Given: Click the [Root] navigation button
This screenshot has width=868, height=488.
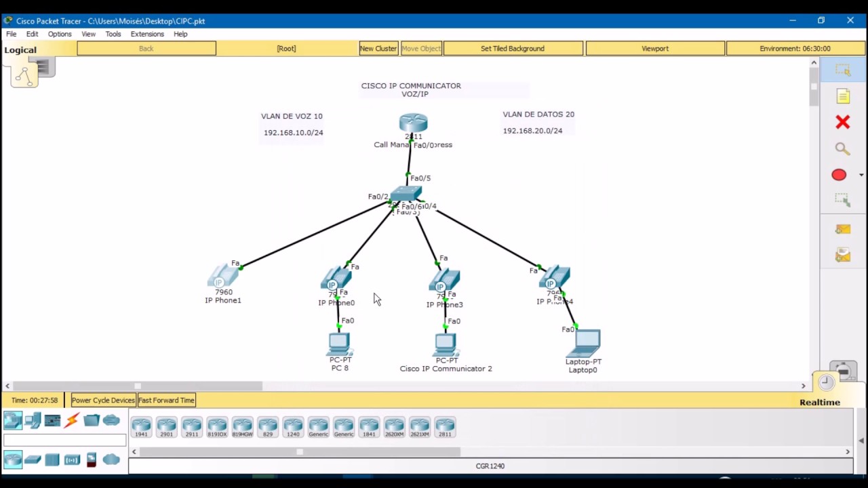Looking at the screenshot, I should coord(286,49).
